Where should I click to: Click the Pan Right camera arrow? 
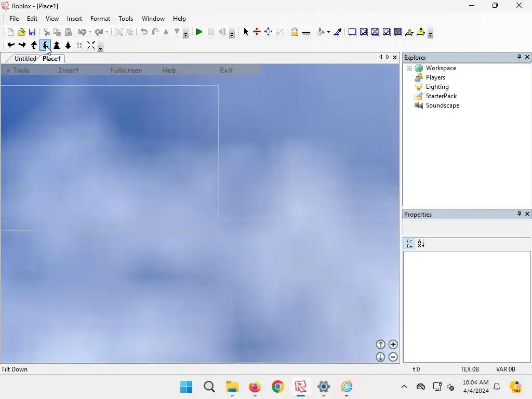pyautogui.click(x=22, y=45)
